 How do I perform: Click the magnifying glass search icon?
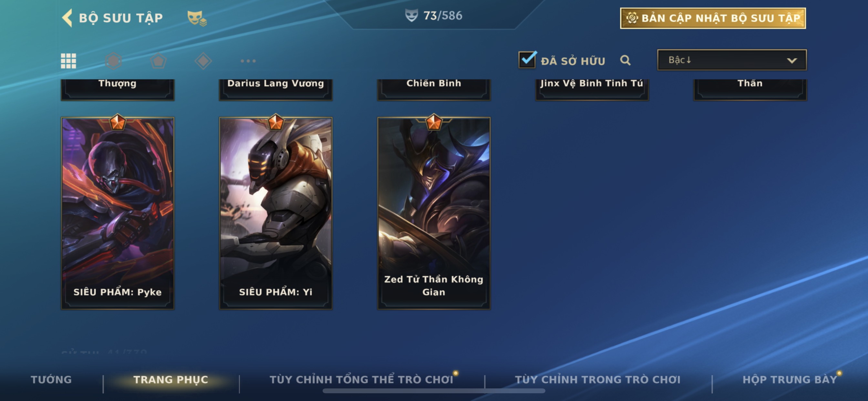point(625,60)
